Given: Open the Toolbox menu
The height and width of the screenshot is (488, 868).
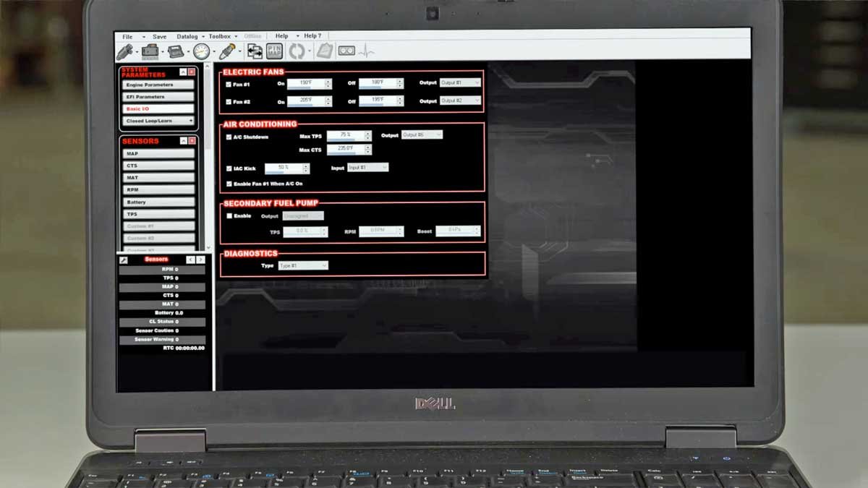Looking at the screenshot, I should (x=220, y=36).
